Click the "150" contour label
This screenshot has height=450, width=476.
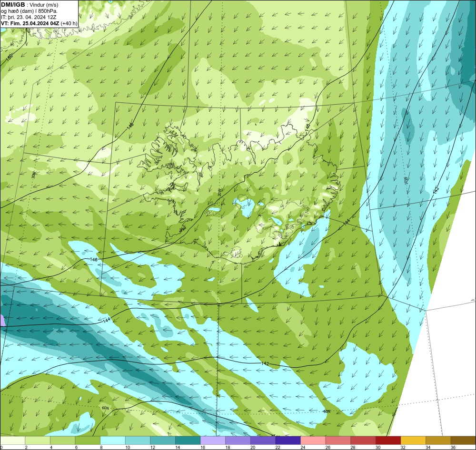10,57
